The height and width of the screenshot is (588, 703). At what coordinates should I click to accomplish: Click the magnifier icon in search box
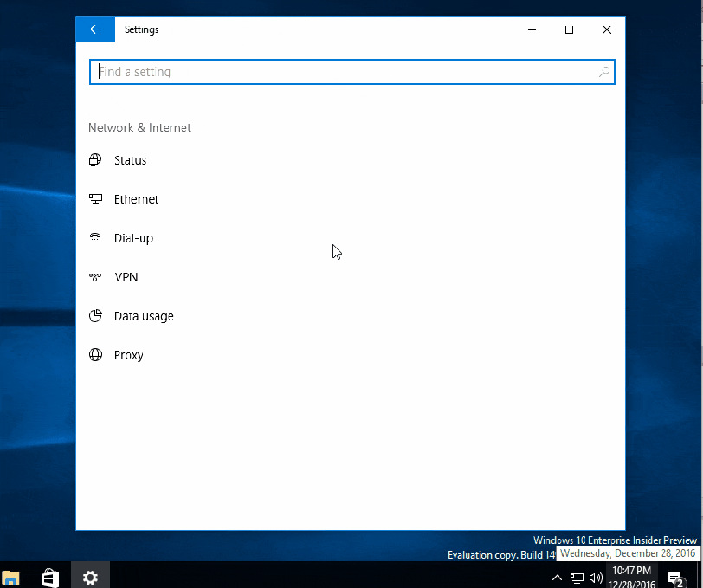click(x=603, y=72)
